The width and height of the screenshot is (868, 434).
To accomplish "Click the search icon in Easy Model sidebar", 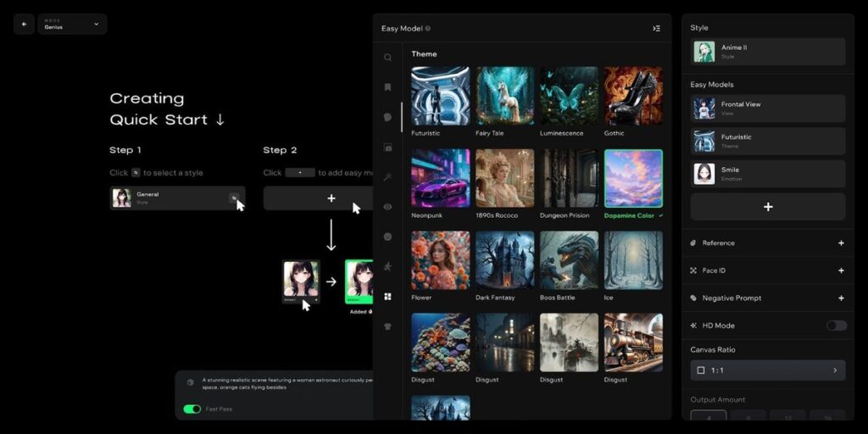I will tap(387, 58).
